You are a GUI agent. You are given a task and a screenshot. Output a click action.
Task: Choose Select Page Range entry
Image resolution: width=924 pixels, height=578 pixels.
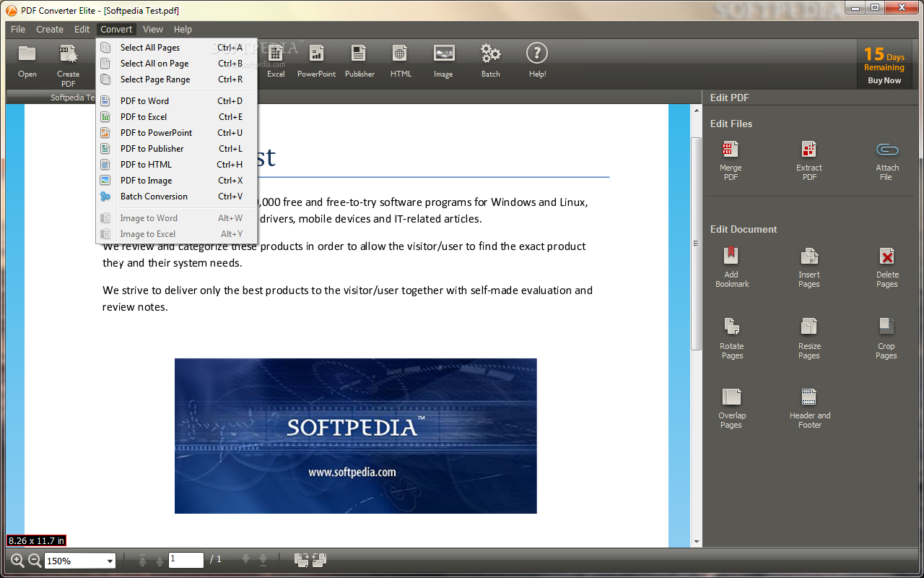[177, 79]
